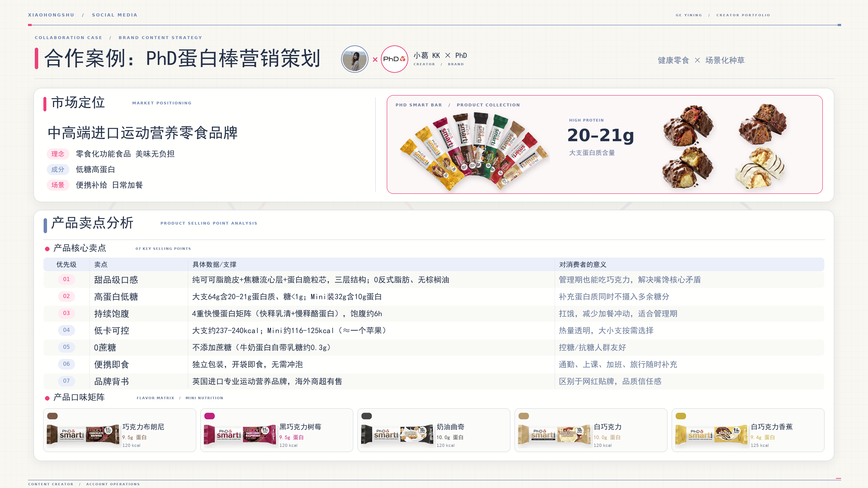This screenshot has height=488, width=868.
Task: Click priority badge 05
Action: 66,347
